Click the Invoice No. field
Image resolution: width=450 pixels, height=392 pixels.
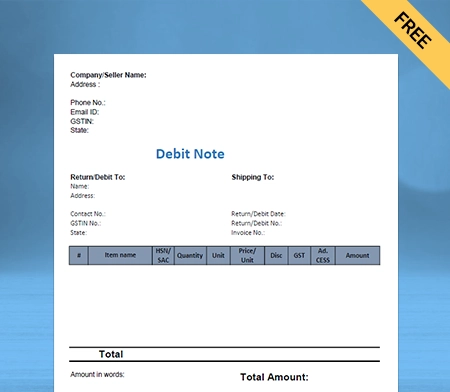248,233
